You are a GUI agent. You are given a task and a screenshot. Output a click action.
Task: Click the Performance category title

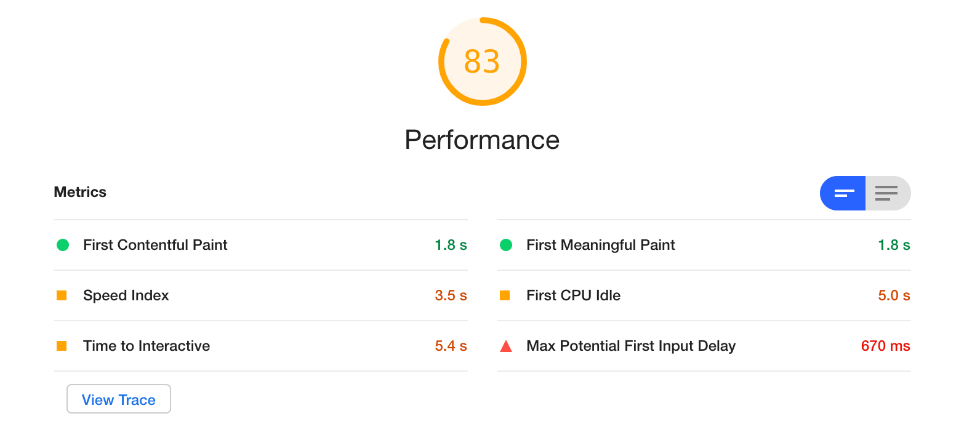482,140
